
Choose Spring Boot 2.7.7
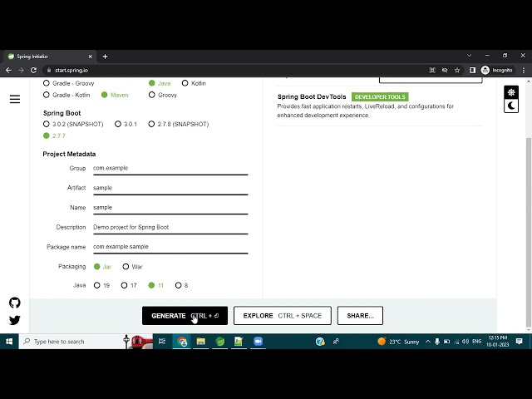coord(54,135)
